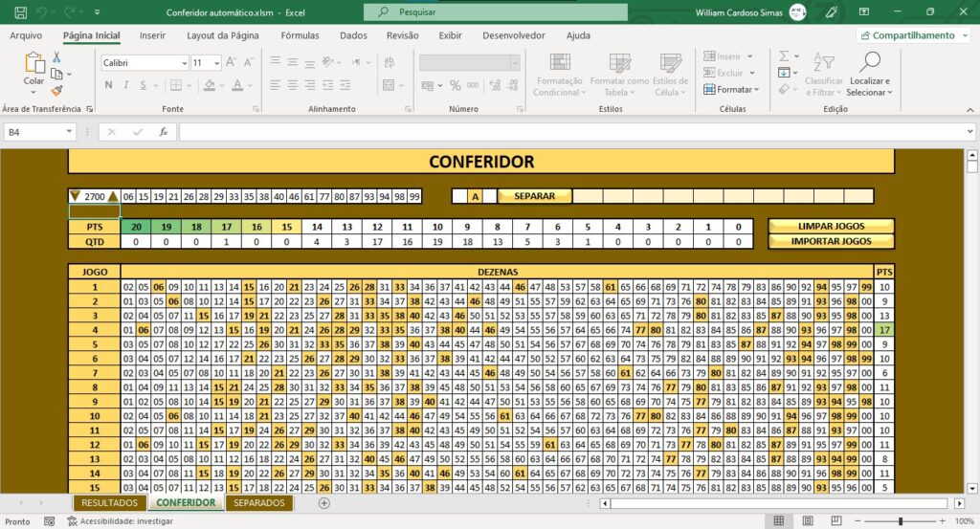Switch to Layout da Página tab
980x529 pixels.
pos(222,35)
